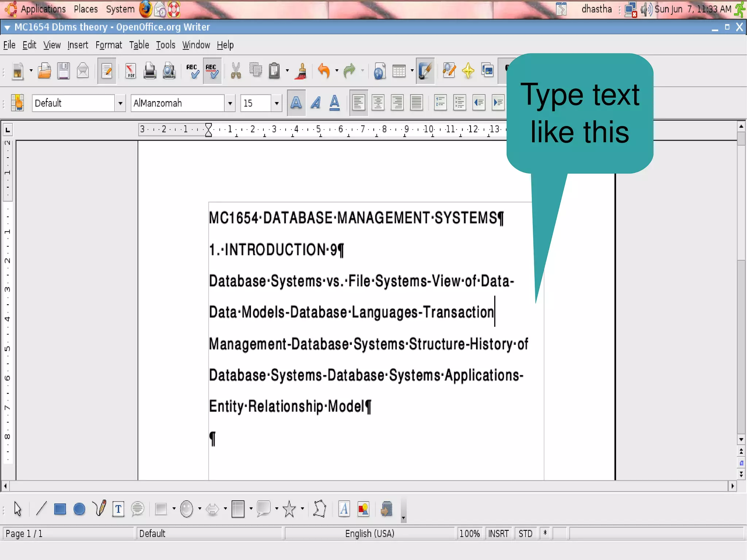Toggle numbered list
Screen dimensions: 747x560
tap(440, 103)
